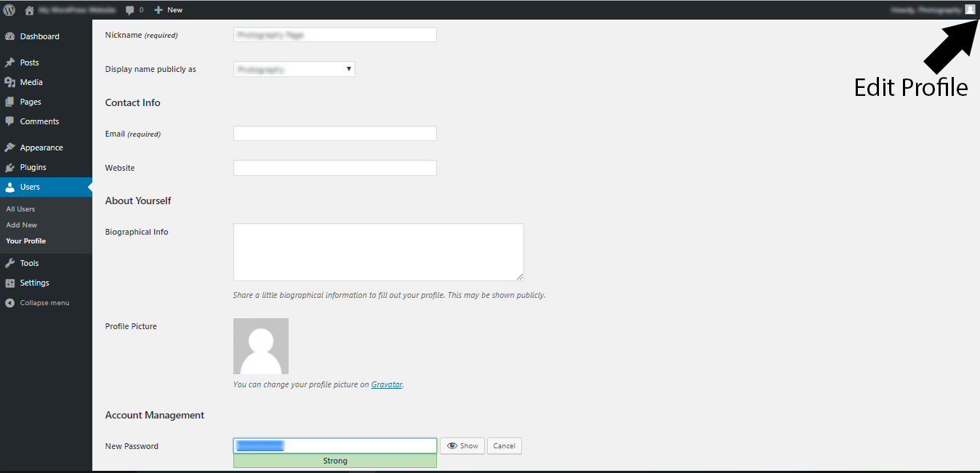Click the Pages sidebar icon
This screenshot has width=980, height=473.
10,102
